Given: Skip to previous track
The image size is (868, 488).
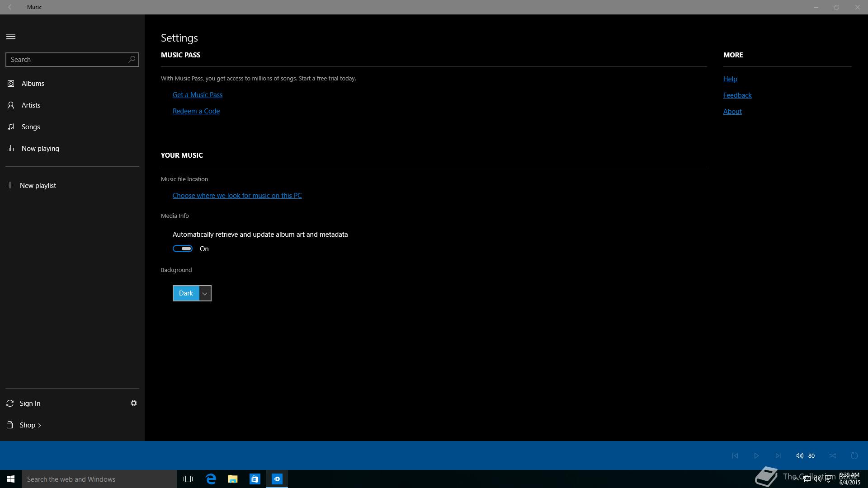Looking at the screenshot, I should [x=735, y=455].
